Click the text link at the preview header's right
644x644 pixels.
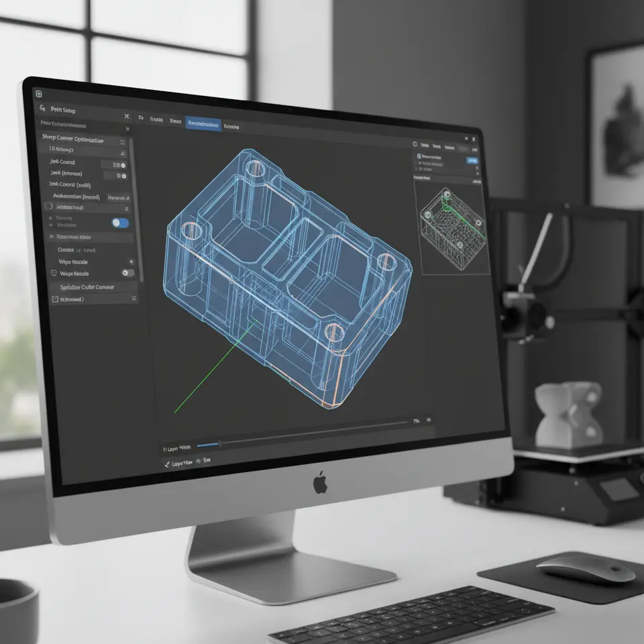tap(477, 181)
